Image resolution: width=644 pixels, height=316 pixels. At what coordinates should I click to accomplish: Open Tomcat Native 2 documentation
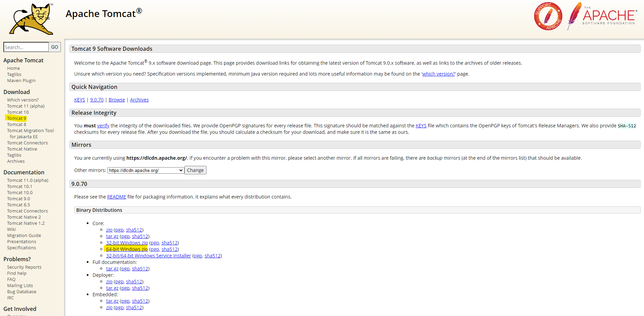point(24,217)
